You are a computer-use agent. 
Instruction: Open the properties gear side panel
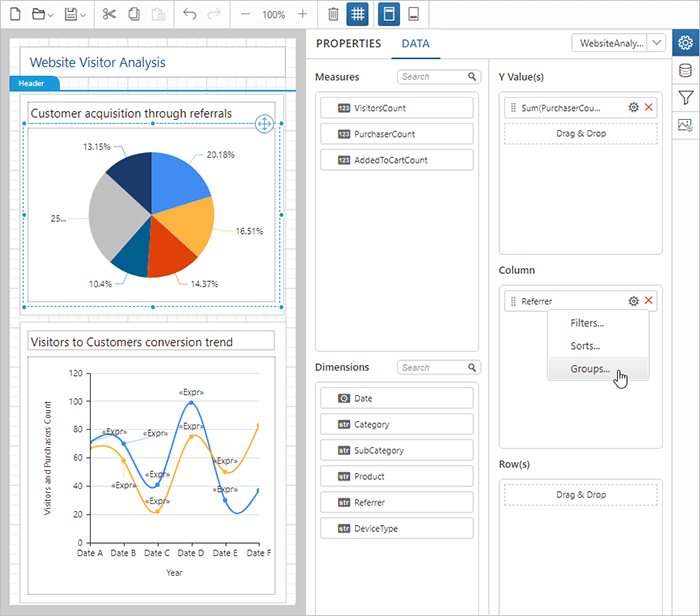[685, 43]
